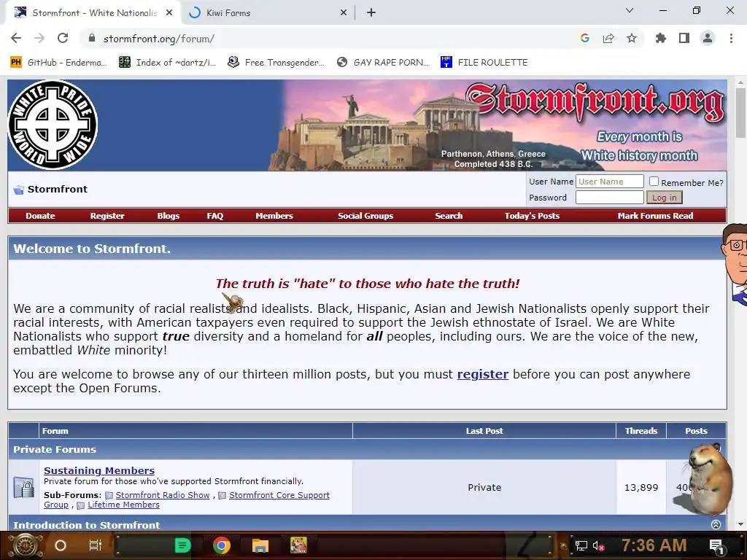Screen dimensions: 747x560
Task: View site information via lock icon
Action: [x=92, y=38]
